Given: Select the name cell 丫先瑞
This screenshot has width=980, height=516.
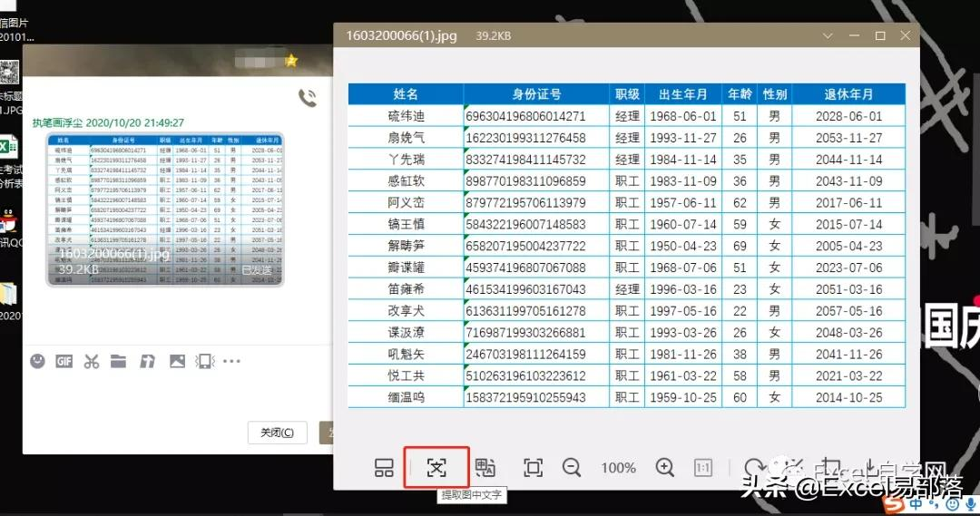Looking at the screenshot, I should pyautogui.click(x=406, y=160).
